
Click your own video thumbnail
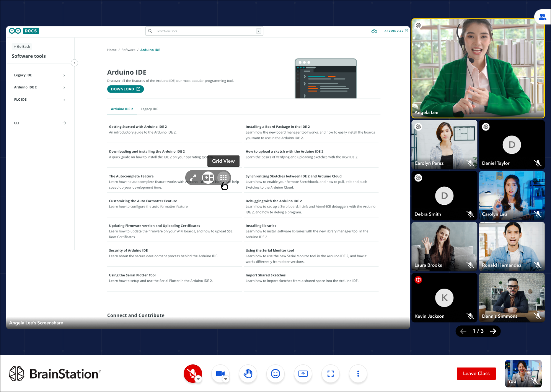(523, 373)
